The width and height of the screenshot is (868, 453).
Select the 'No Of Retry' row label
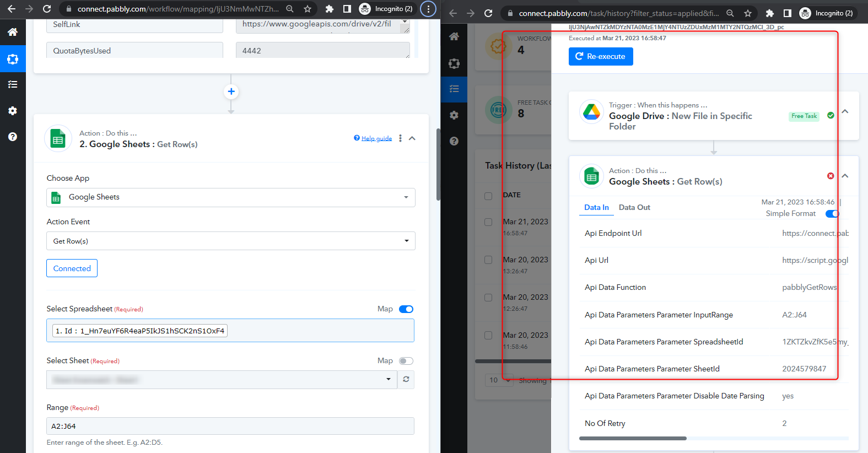pos(605,423)
